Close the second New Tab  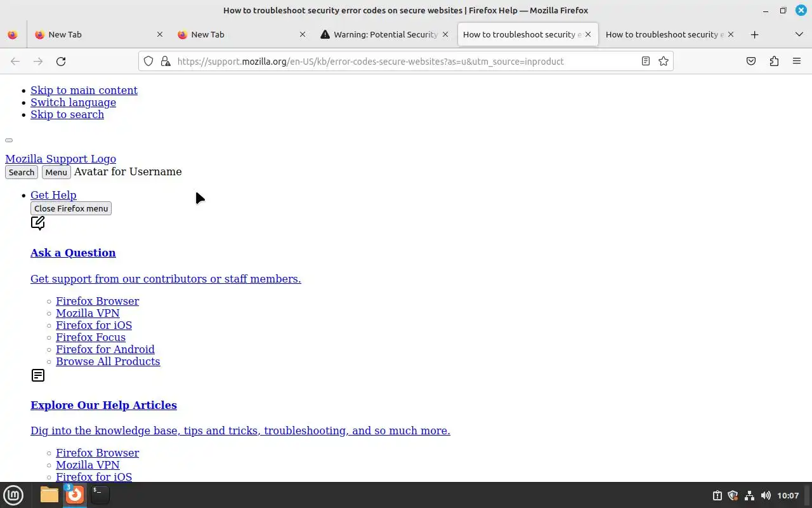(303, 34)
